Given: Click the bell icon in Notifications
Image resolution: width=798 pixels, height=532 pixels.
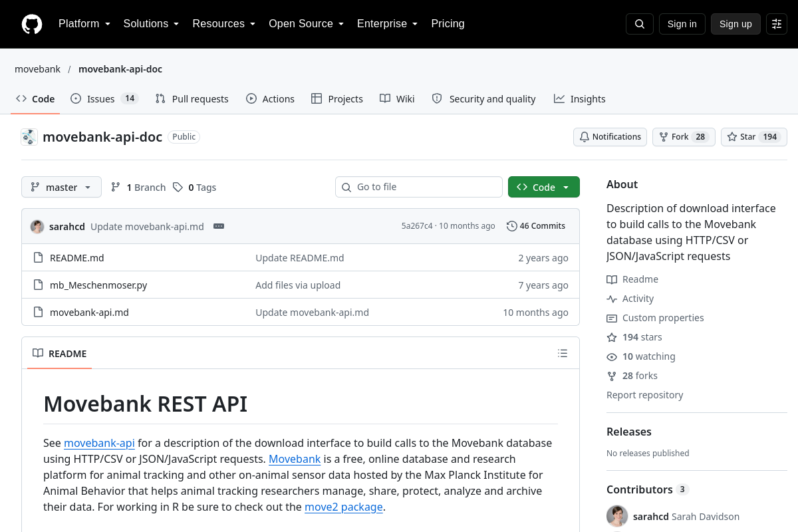Looking at the screenshot, I should pyautogui.click(x=585, y=137).
